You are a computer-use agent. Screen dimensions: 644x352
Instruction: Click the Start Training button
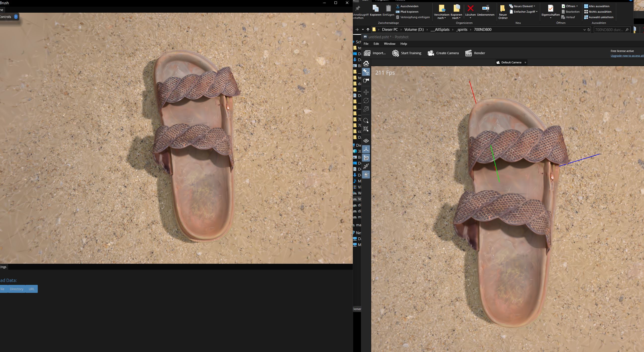pos(407,53)
